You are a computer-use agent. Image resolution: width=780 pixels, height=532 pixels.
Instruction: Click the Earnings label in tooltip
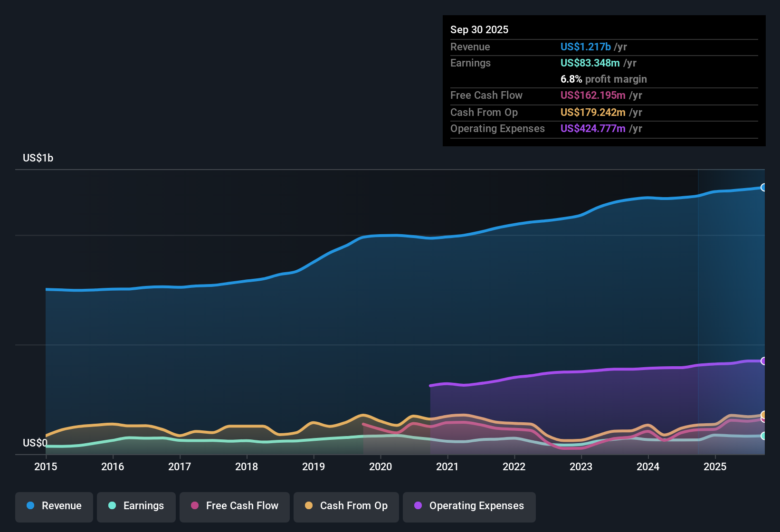coord(470,63)
